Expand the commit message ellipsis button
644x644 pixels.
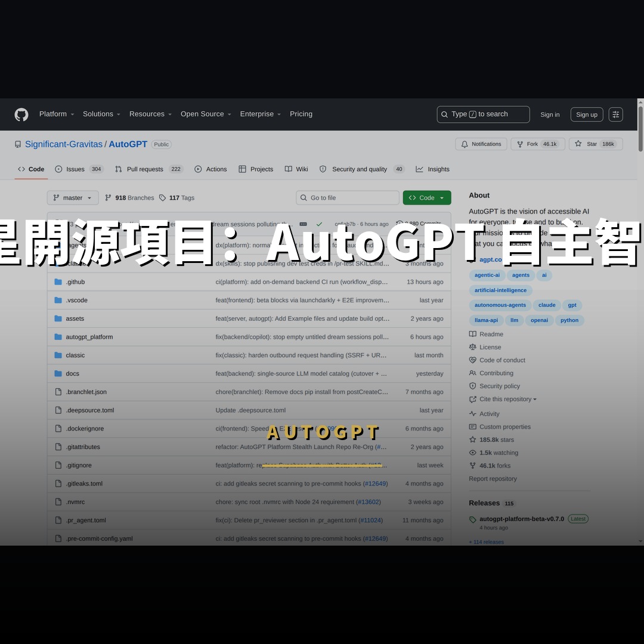(303, 224)
